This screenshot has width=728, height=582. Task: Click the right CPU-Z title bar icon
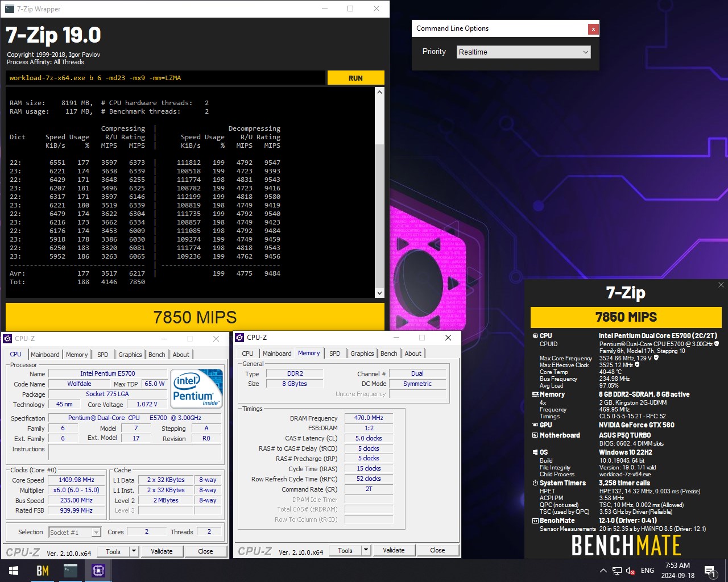click(x=239, y=337)
